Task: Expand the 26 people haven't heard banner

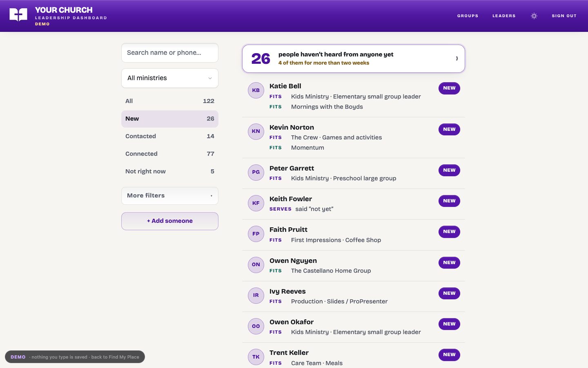Action: click(354, 59)
